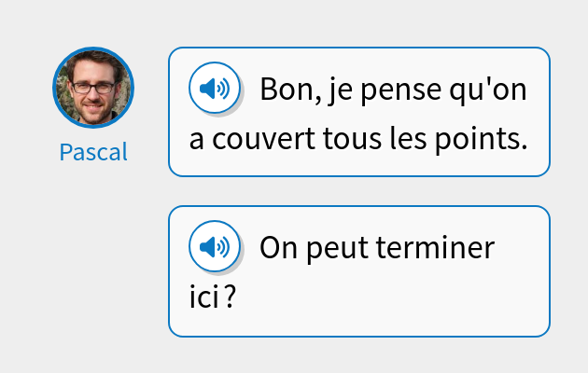
Task: Tap the word 'terminer' for translation
Action: [433, 249]
